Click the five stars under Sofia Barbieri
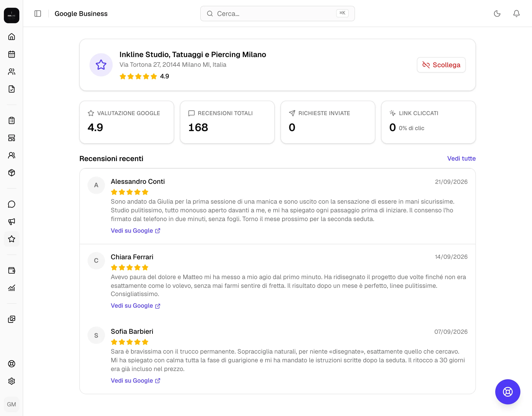This screenshot has height=416, width=532. [x=130, y=342]
